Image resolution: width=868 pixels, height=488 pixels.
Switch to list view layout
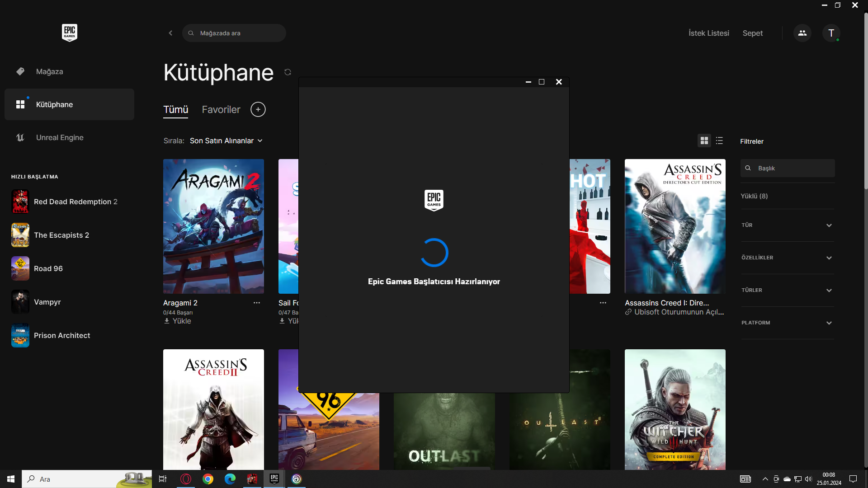(x=719, y=141)
